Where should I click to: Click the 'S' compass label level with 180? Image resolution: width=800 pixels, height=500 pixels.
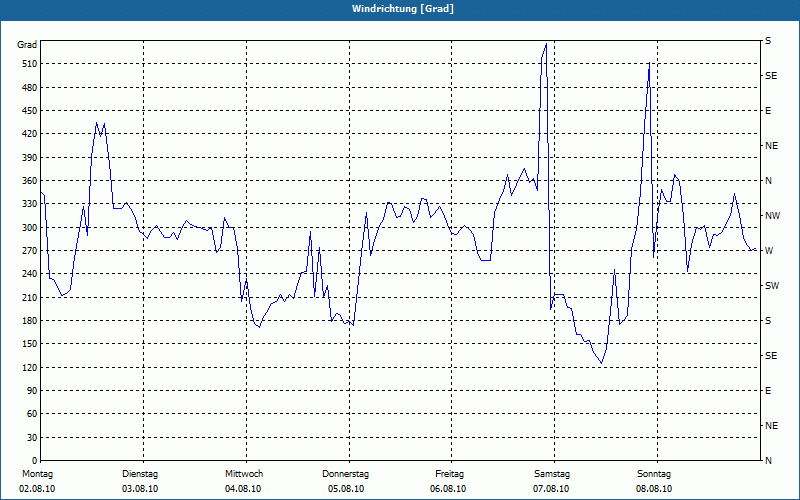(x=768, y=321)
